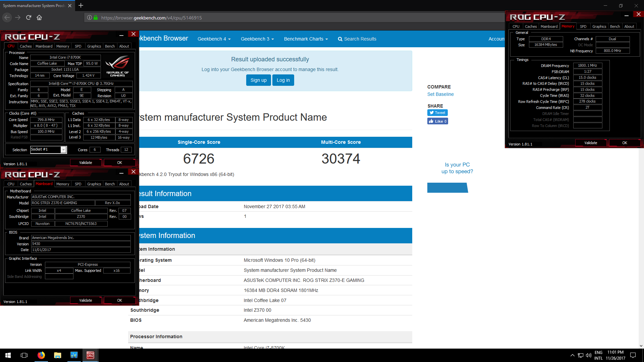Minimize the Memory CPU-Z window

(626, 15)
